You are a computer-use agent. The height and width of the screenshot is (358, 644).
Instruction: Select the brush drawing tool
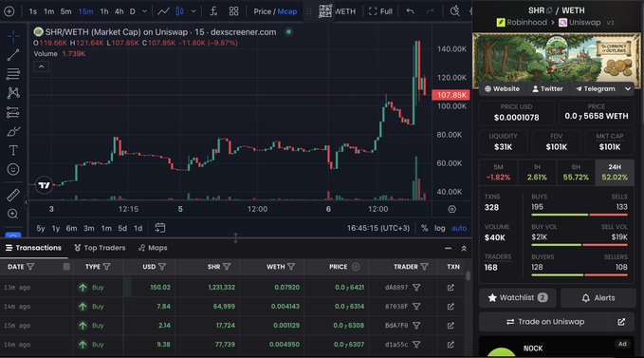[x=13, y=132]
